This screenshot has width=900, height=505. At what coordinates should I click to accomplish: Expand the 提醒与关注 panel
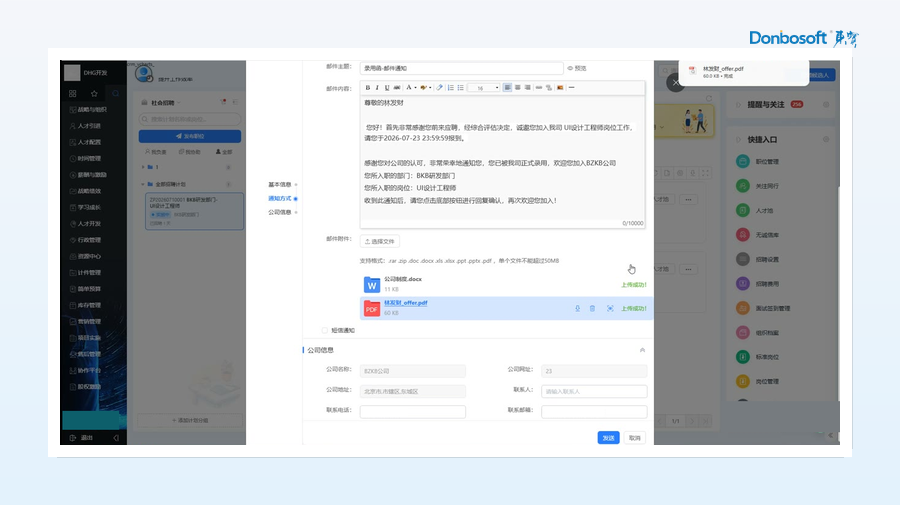click(x=739, y=104)
